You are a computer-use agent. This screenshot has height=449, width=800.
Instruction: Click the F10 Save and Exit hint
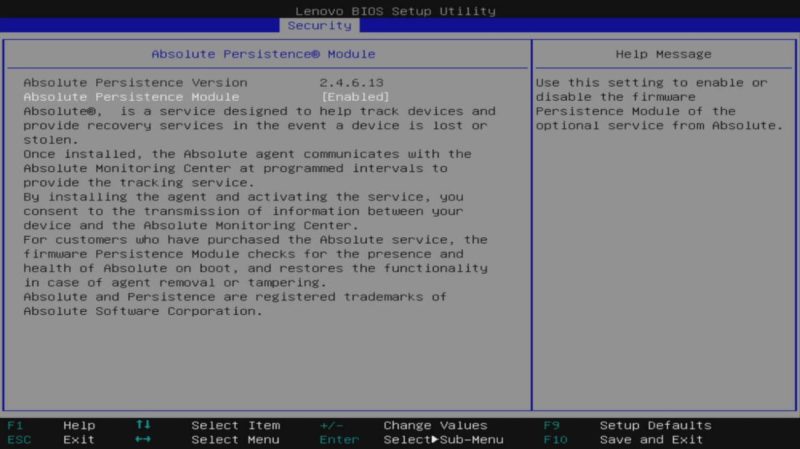coord(623,440)
